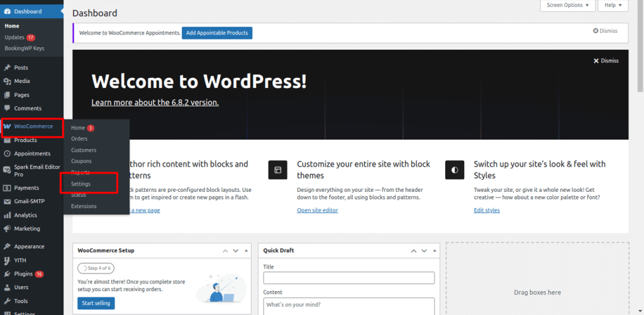Move WooCommerce Setup widget up
This screenshot has height=315, width=644.
pyautogui.click(x=225, y=250)
